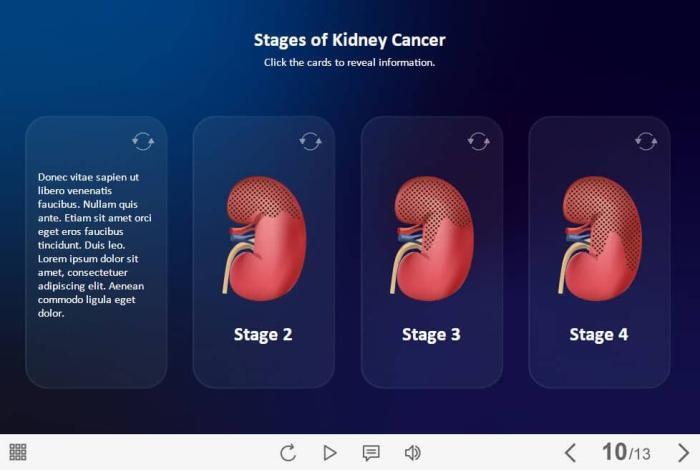This screenshot has width=700, height=470.
Task: Click the flip icon on the first text card
Action: 143,141
